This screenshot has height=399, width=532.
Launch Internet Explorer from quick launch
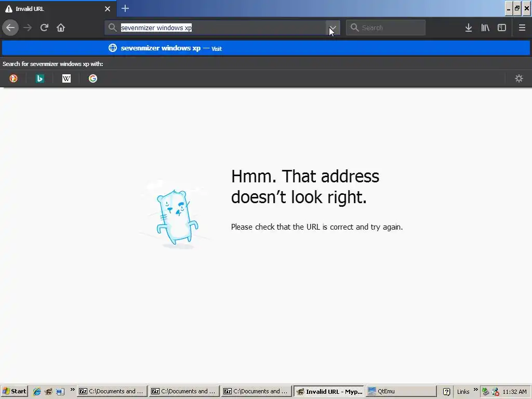click(37, 392)
